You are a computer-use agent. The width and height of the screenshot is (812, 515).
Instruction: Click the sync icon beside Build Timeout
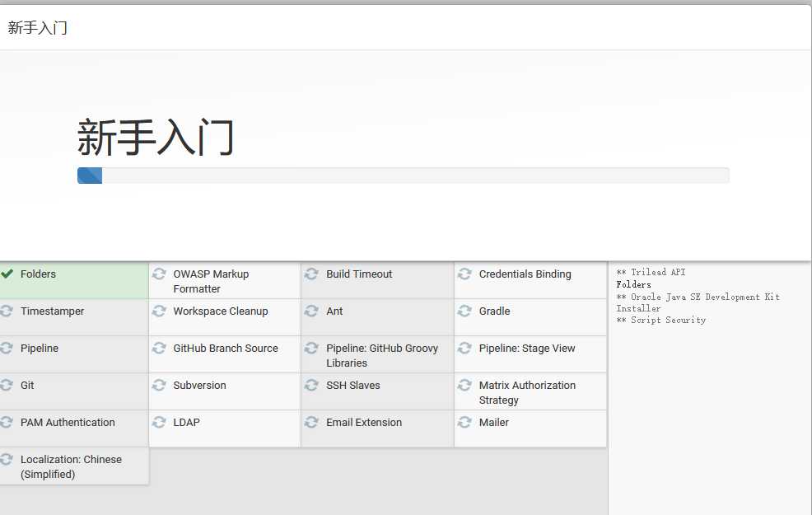tap(311, 274)
